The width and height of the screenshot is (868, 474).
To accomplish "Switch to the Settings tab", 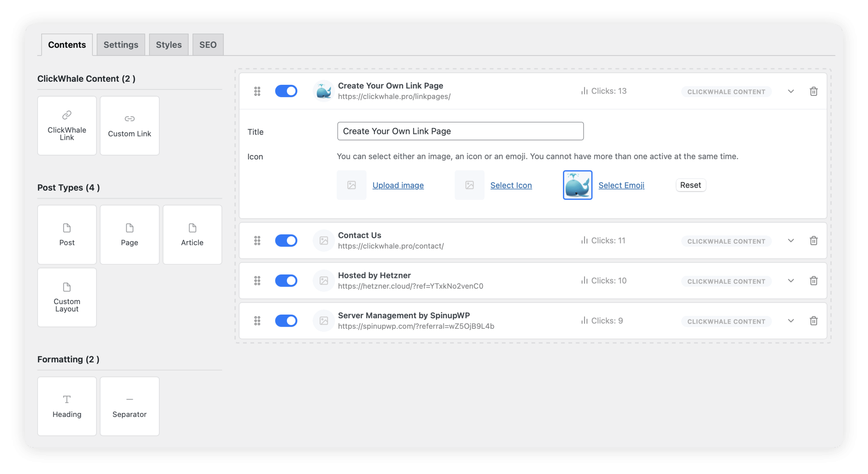I will tap(121, 44).
